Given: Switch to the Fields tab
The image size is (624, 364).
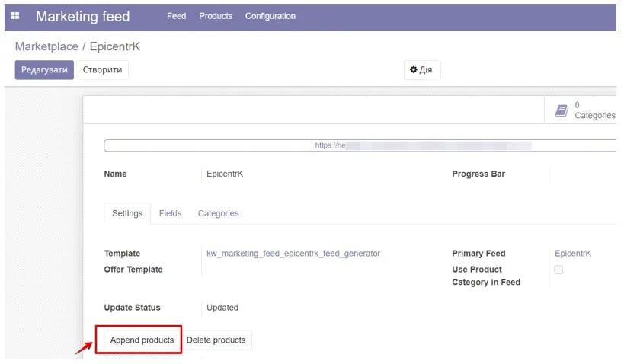Looking at the screenshot, I should [170, 213].
